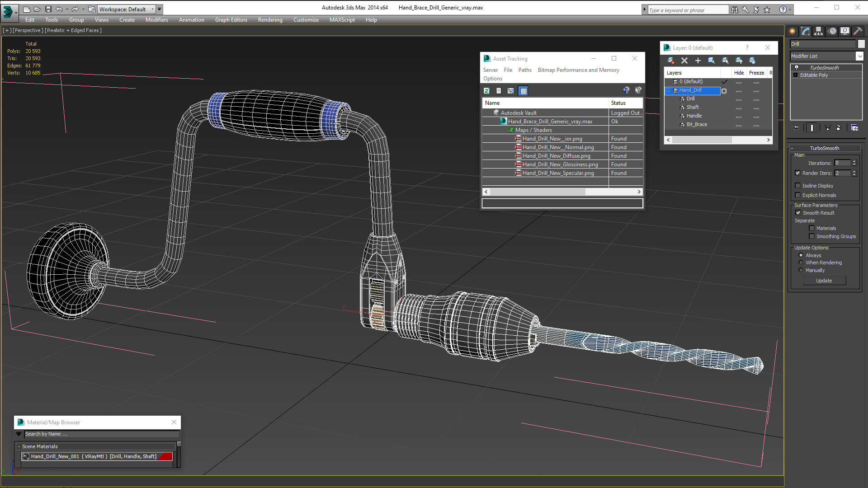Click Configure Modifier Sets icon
This screenshot has width=868, height=488.
[x=854, y=128]
